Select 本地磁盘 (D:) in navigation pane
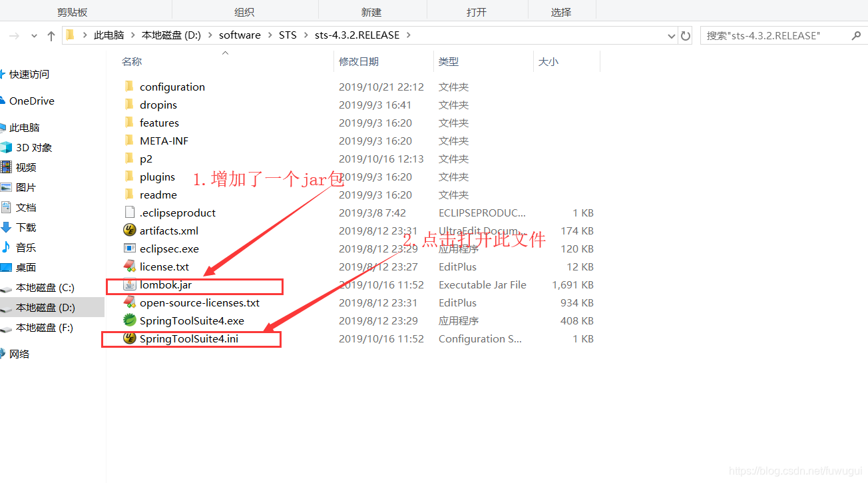 (x=45, y=307)
